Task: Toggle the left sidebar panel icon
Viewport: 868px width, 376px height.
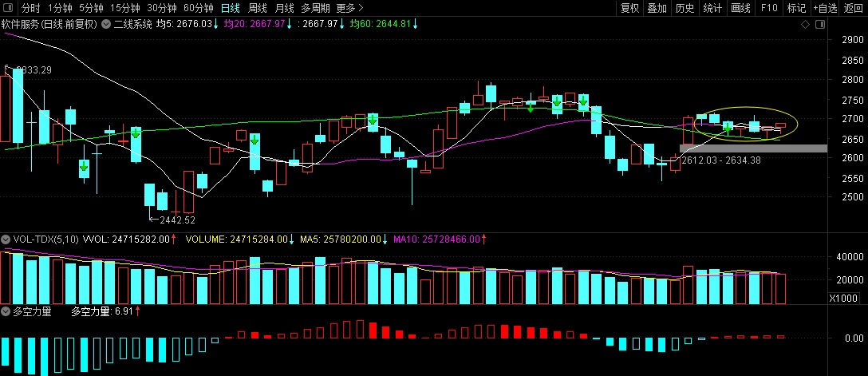Action: coord(9,8)
